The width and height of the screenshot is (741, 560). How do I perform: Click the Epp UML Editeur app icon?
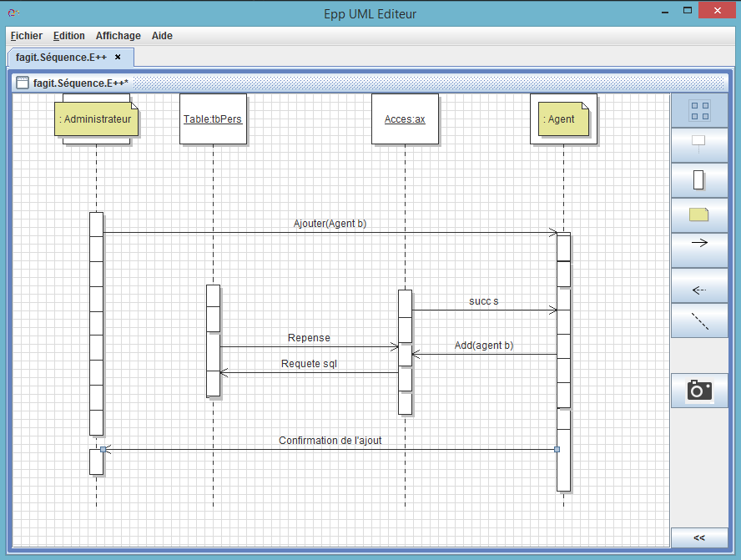point(13,13)
